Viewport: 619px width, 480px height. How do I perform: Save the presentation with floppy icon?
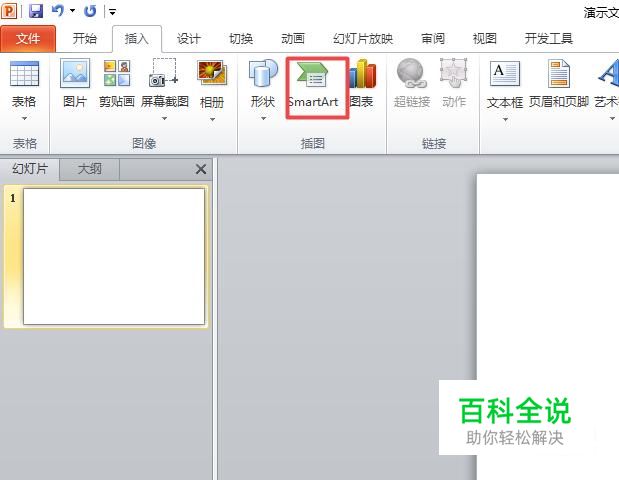(x=36, y=11)
